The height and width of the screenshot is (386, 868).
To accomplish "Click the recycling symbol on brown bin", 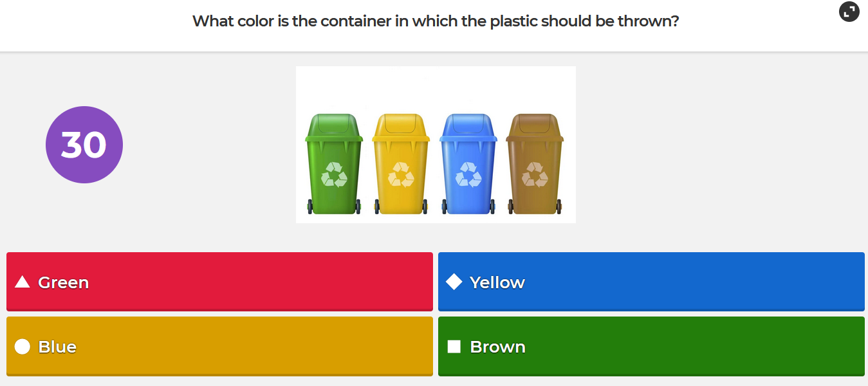I will (x=535, y=174).
